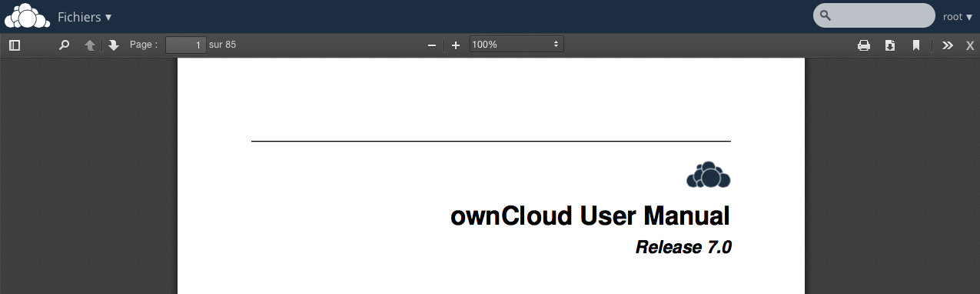The image size is (980, 294).
Task: Toggle the PDF sidebar panel
Action: 15,45
